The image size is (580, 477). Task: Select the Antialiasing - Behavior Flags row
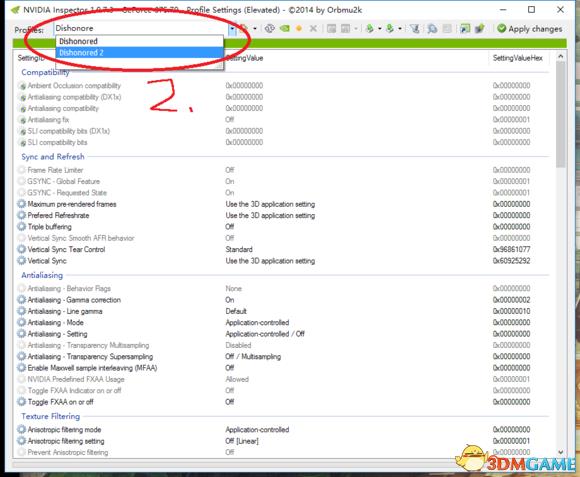click(283, 288)
